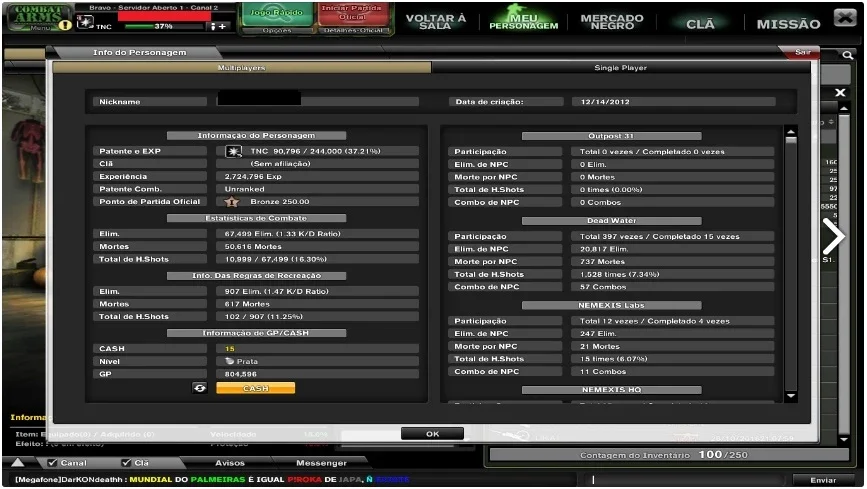Click the stats panel scroll down arrow
This screenshot has width=867, height=489.
click(x=791, y=396)
